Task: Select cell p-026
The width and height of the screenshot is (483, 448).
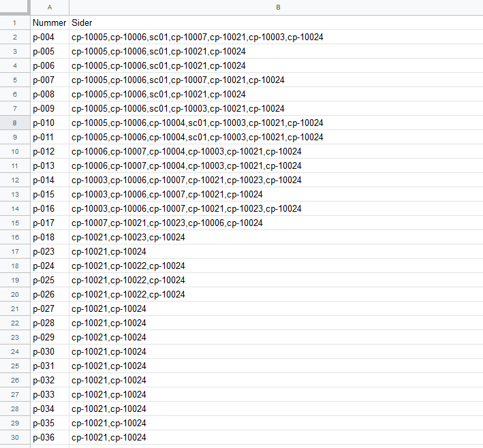Action: click(50, 294)
